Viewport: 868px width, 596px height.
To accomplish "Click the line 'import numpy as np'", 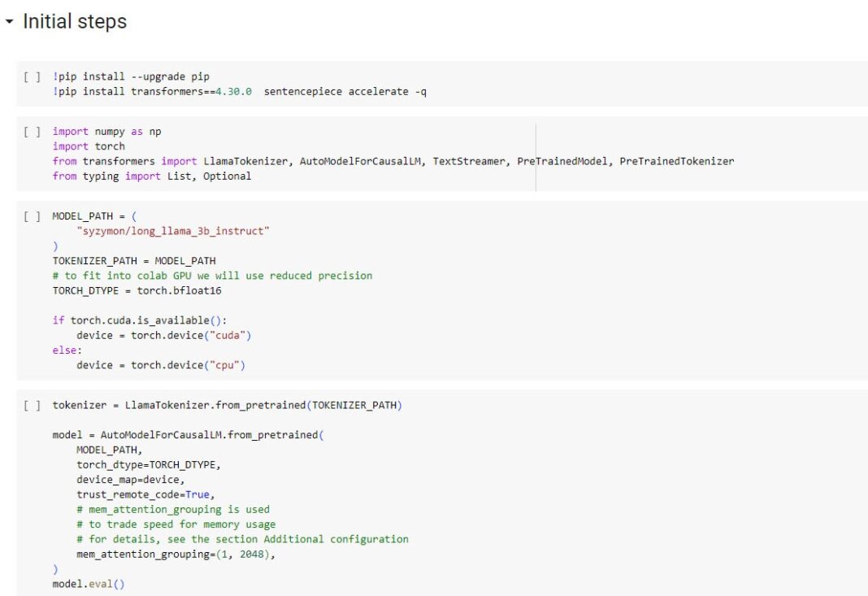I will coord(106,131).
